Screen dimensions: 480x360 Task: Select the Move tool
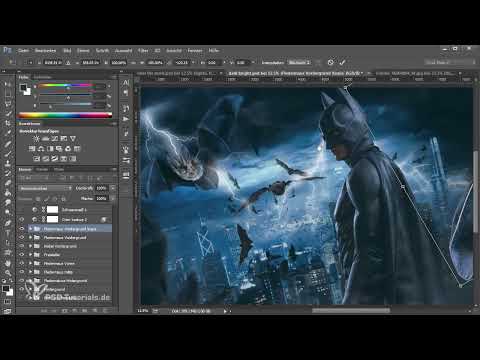8,84
